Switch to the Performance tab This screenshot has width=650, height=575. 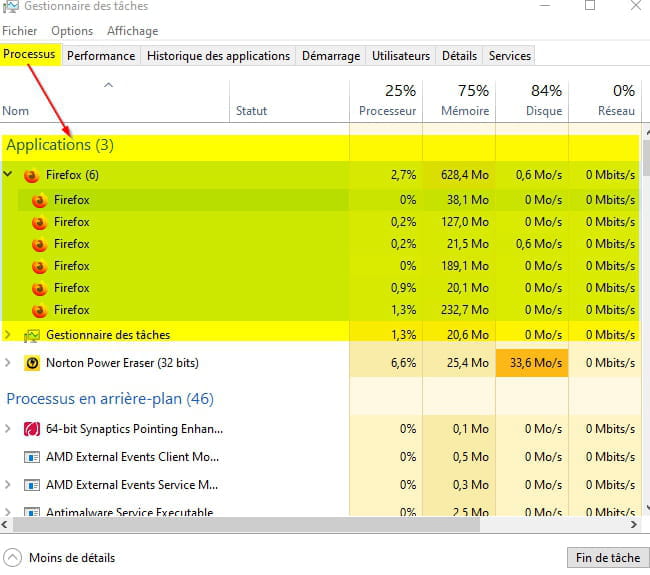coord(101,56)
